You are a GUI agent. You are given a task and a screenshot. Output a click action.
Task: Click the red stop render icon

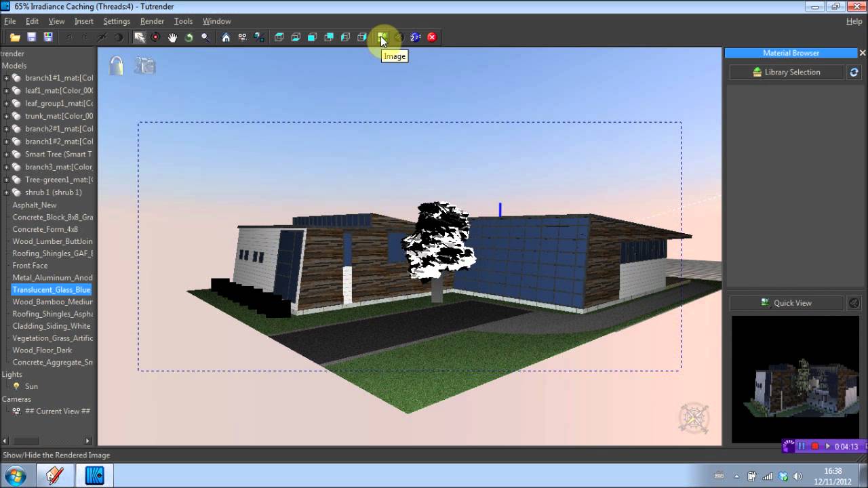[x=432, y=37]
